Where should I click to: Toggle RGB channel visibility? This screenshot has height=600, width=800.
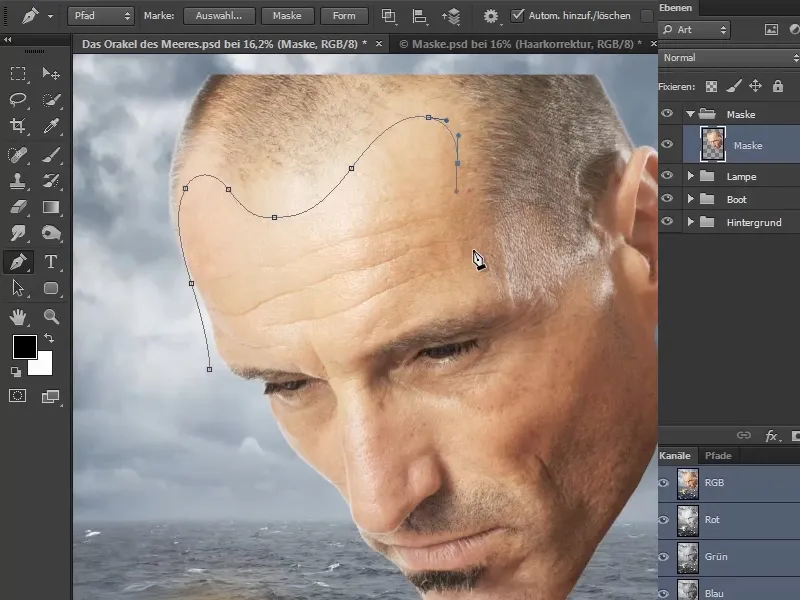click(x=663, y=483)
